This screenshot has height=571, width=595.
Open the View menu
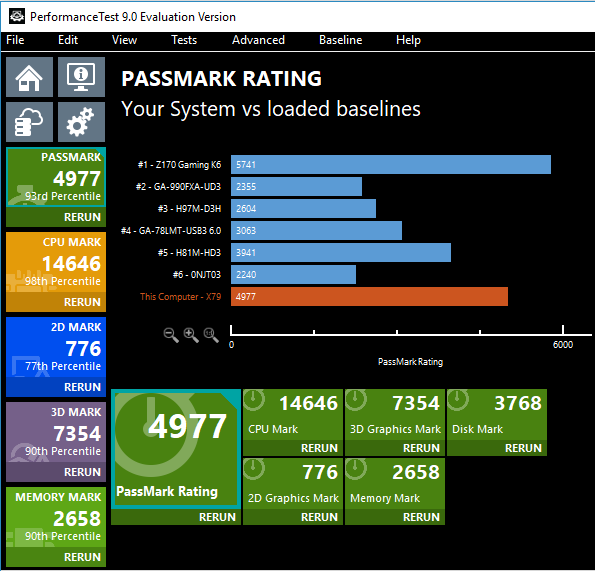click(x=124, y=40)
